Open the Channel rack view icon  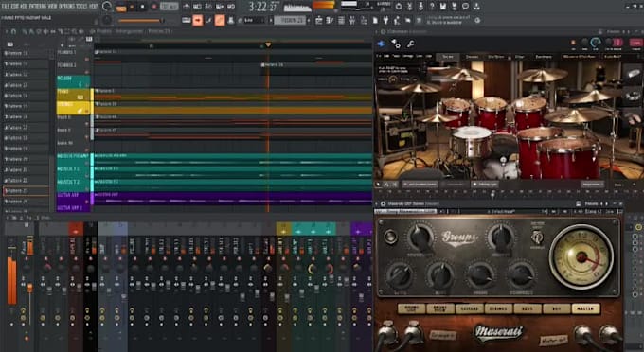tap(341, 20)
